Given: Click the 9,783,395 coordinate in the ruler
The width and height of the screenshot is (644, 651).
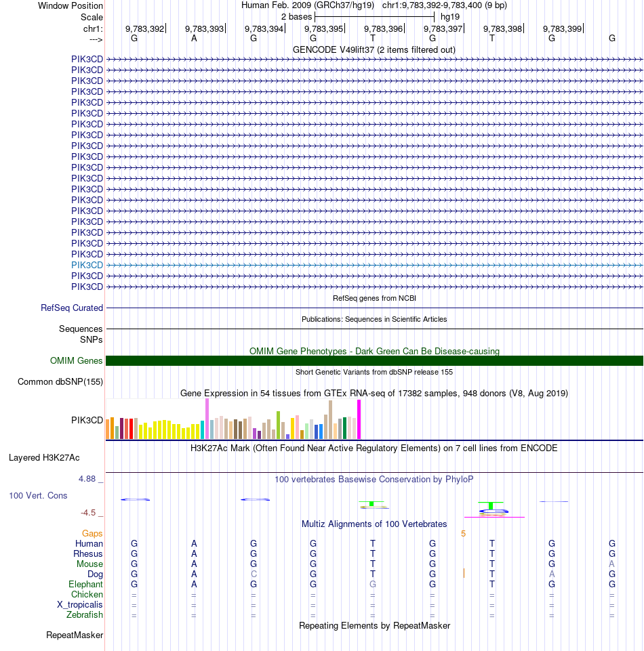Looking at the screenshot, I should (x=323, y=28).
